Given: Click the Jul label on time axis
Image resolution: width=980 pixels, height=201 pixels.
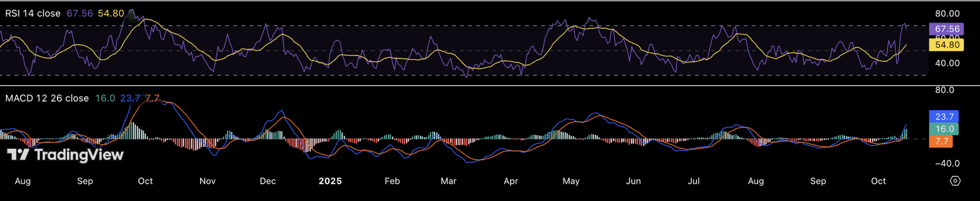Looking at the screenshot, I should tap(694, 181).
